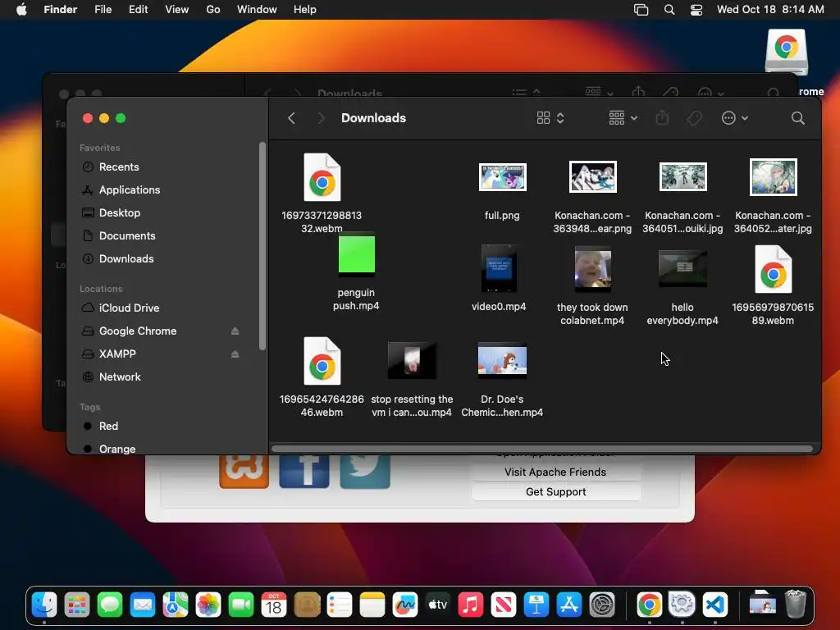The width and height of the screenshot is (840, 630).
Task: Open Spotlight search in menu bar
Action: [x=669, y=10]
